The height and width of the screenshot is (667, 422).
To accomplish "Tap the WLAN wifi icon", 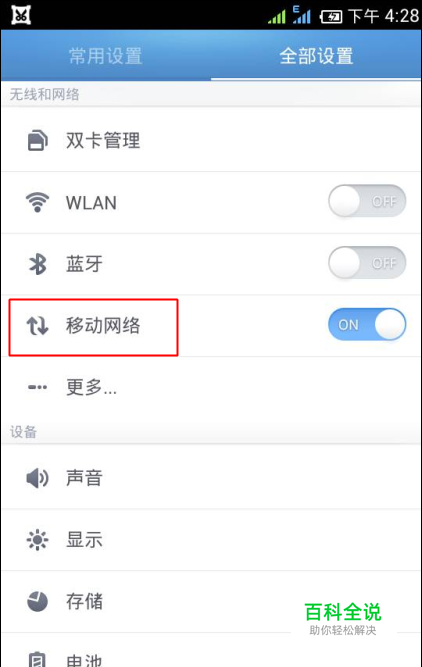I will coord(37,202).
